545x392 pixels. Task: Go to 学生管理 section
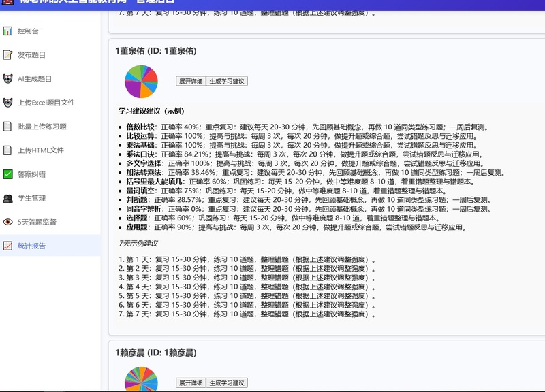(50, 198)
